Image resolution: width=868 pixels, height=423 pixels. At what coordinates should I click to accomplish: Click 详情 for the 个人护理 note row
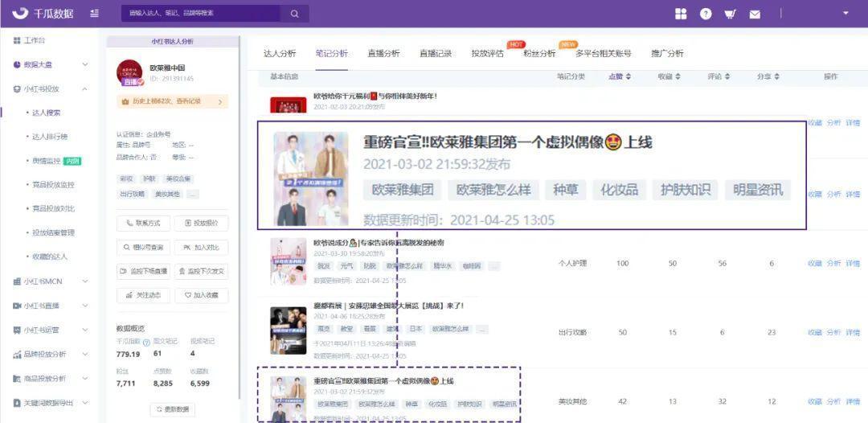pos(853,264)
